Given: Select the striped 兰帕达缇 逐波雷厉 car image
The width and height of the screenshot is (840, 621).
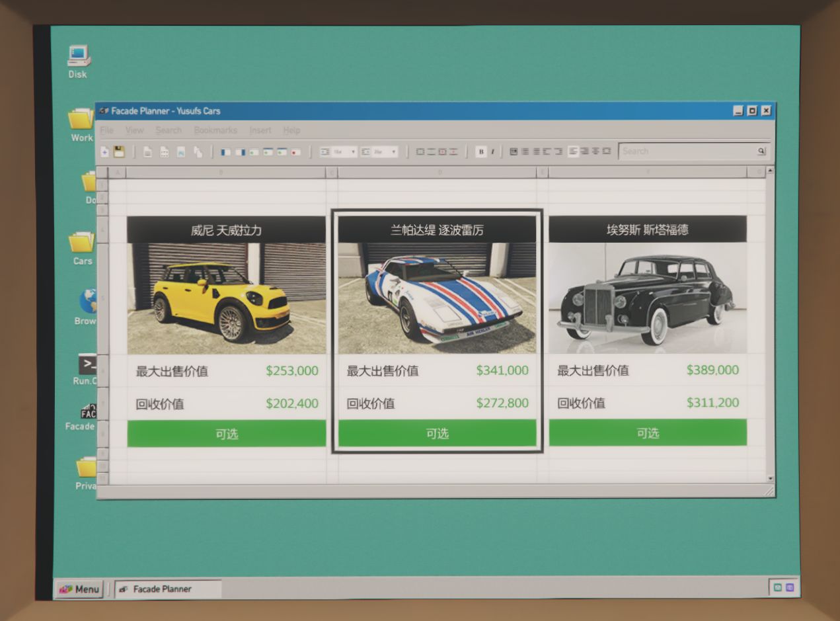Looking at the screenshot, I should 437,298.
